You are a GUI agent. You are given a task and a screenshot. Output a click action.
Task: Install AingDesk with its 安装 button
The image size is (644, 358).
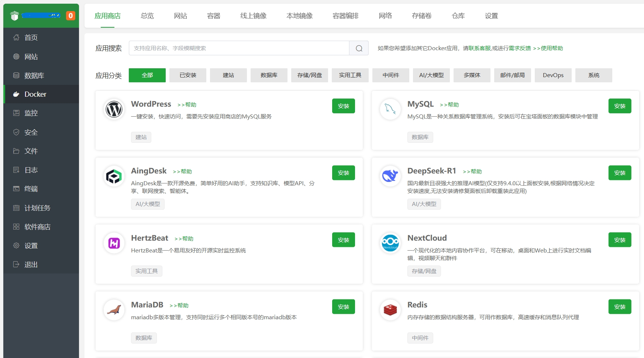click(344, 173)
